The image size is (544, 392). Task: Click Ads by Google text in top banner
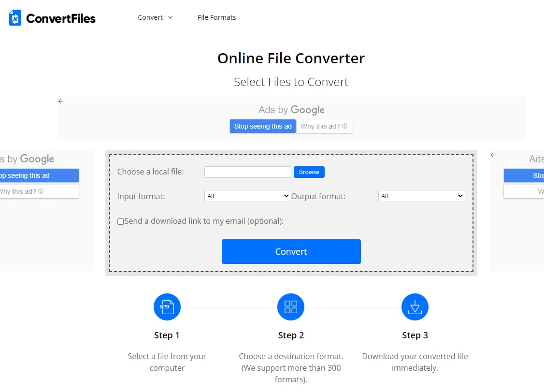(x=291, y=110)
